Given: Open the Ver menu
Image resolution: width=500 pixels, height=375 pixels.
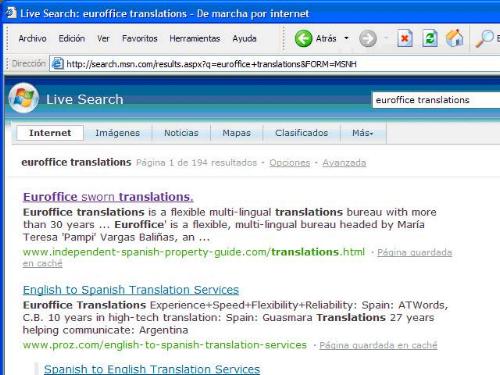Looking at the screenshot, I should tap(103, 39).
